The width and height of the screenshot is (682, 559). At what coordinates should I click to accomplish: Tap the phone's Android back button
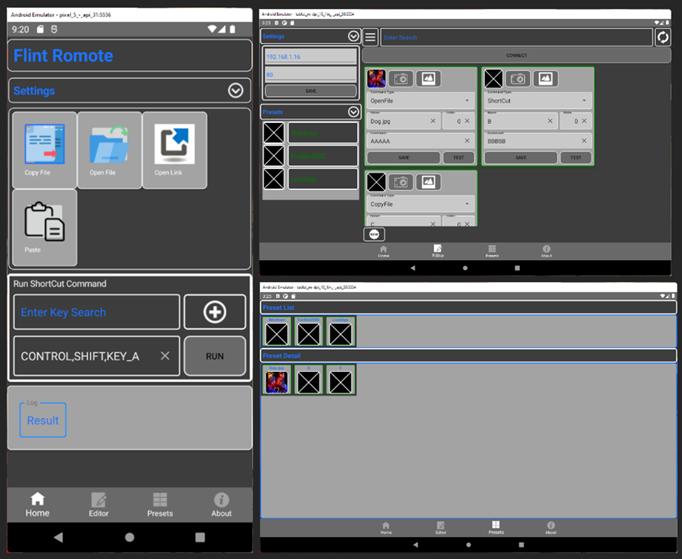click(58, 537)
